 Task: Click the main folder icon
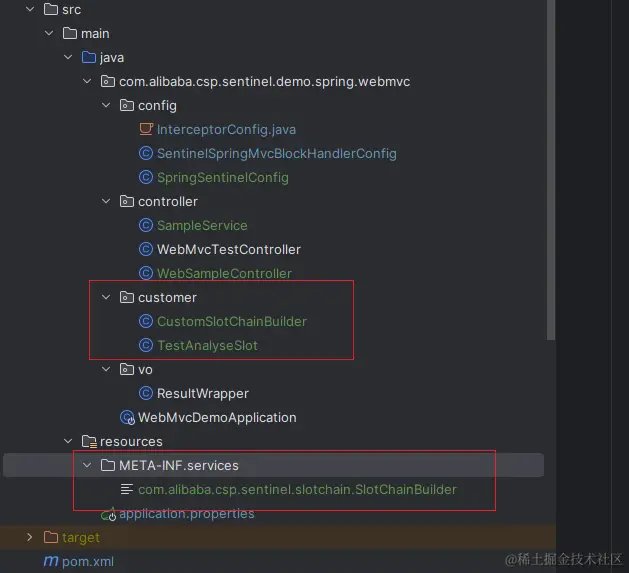pyautogui.click(x=70, y=33)
